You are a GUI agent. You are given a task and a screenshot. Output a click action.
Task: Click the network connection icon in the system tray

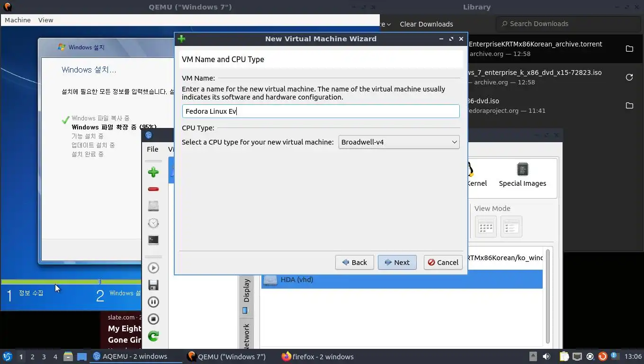pyautogui.click(x=577, y=356)
